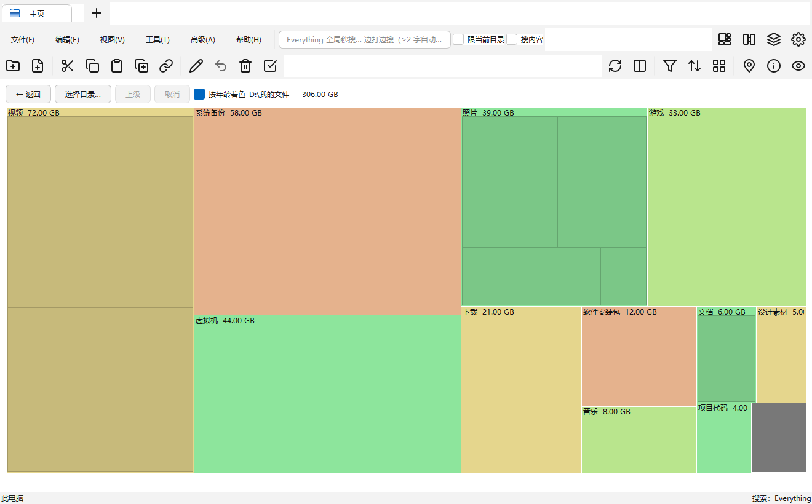812x504 pixels.
Task: Change sort order with up-down arrows icon
Action: click(x=695, y=66)
